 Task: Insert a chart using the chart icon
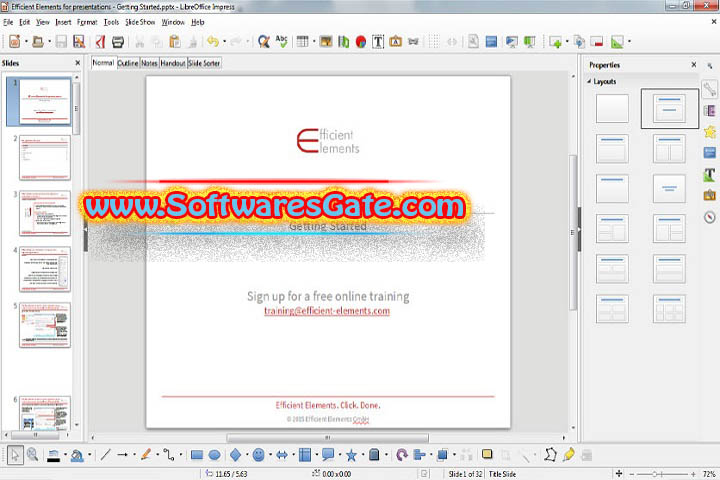tap(361, 42)
